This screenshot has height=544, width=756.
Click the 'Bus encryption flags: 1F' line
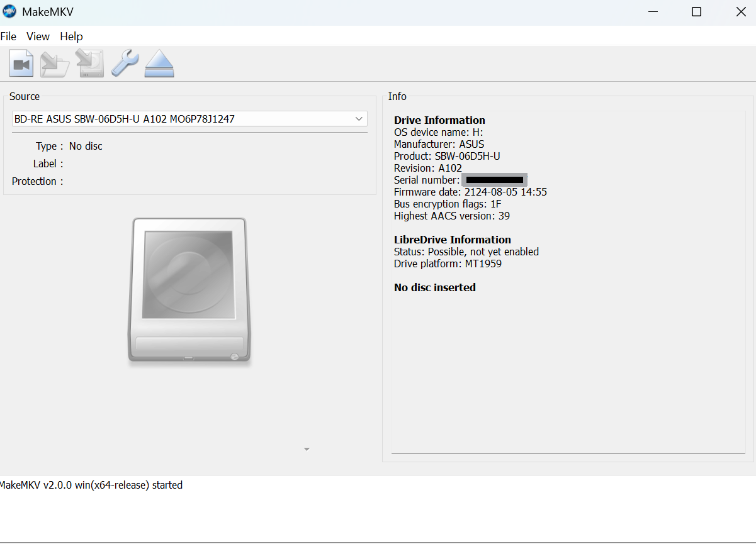(448, 204)
